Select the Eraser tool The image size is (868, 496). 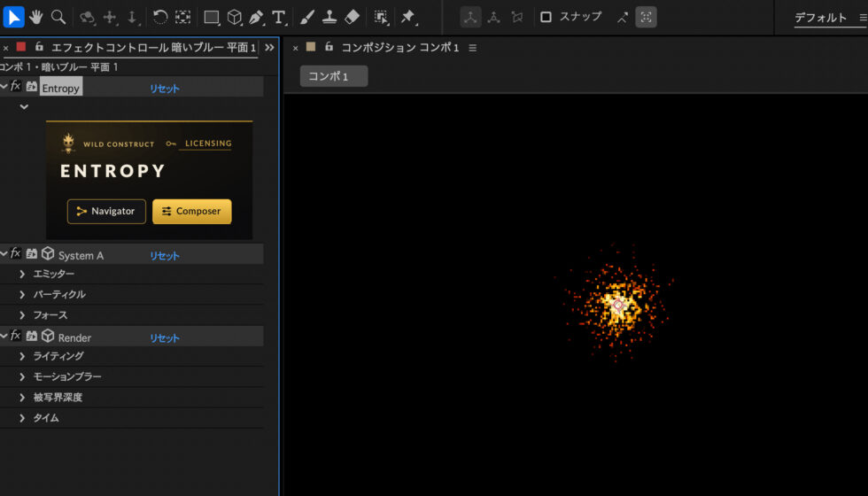click(353, 17)
